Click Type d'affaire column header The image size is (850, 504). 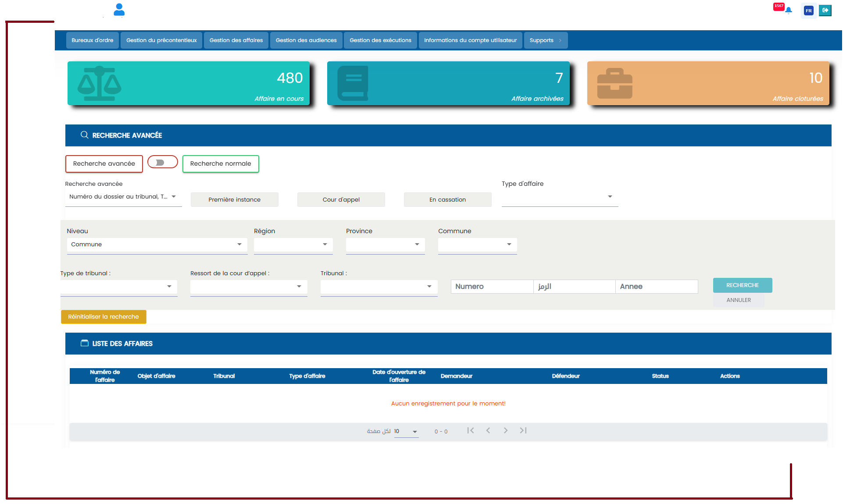(307, 376)
